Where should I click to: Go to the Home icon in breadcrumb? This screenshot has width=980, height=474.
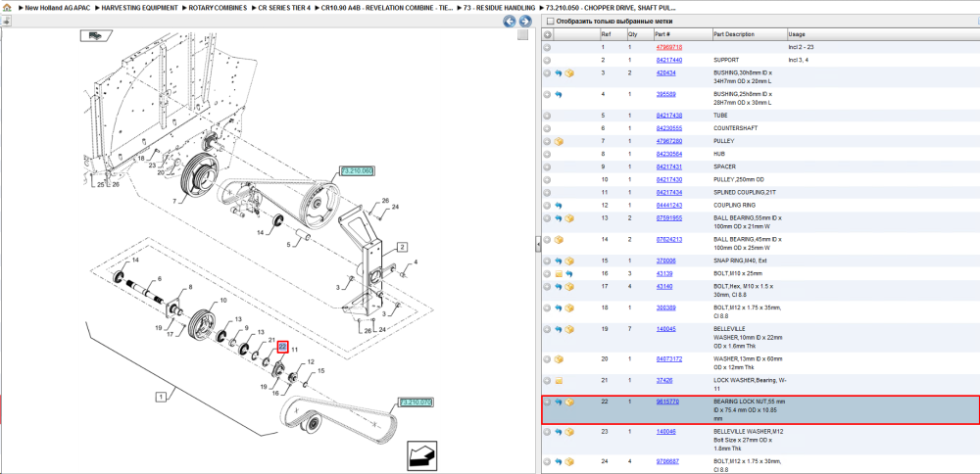coord(7,8)
